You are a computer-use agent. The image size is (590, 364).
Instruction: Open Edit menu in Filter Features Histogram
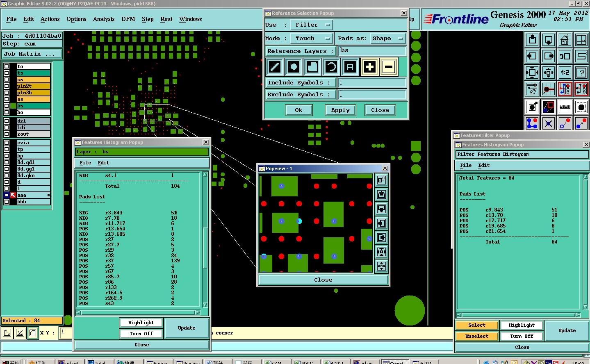click(484, 166)
